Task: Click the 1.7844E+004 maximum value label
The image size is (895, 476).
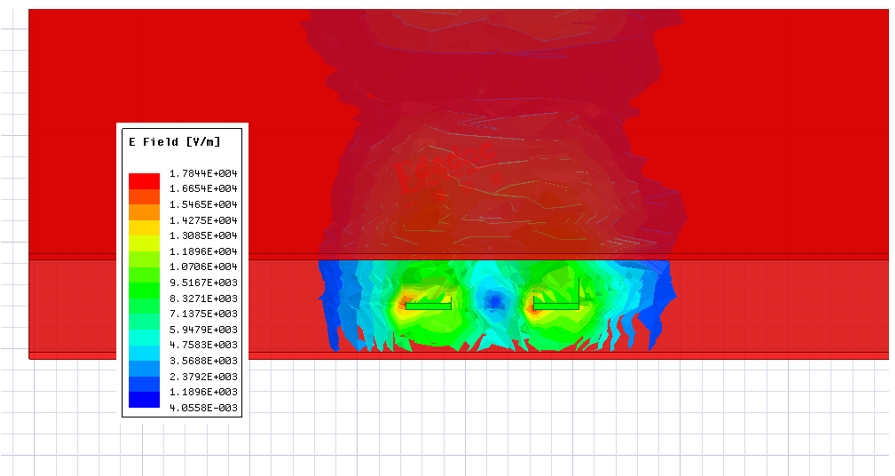Action: 203,173
